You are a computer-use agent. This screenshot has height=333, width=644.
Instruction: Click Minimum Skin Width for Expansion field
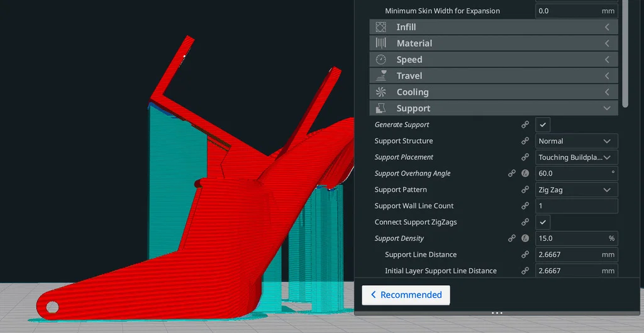pyautogui.click(x=577, y=11)
